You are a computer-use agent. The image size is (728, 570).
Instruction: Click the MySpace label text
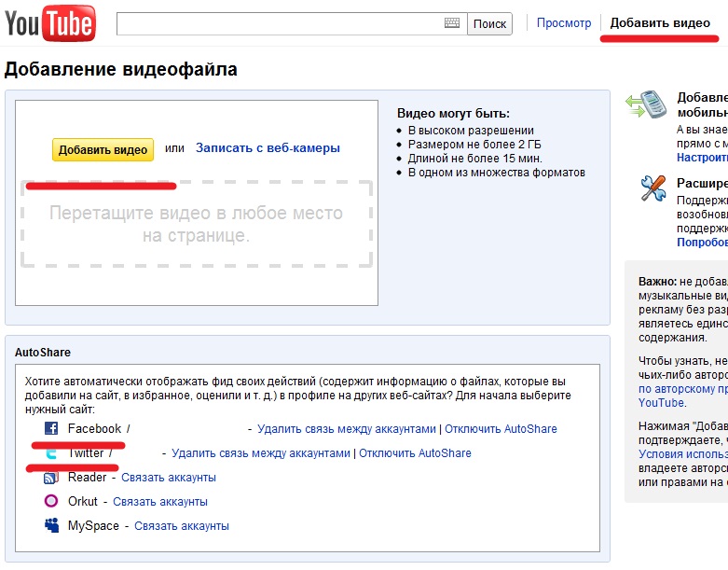coord(93,526)
